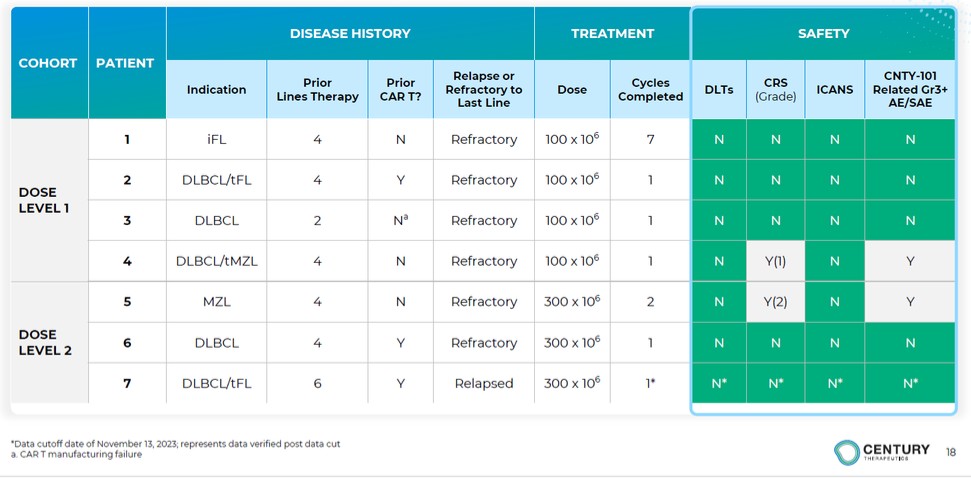Click the slide page number 18
This screenshot has width=971, height=478.
click(x=950, y=452)
